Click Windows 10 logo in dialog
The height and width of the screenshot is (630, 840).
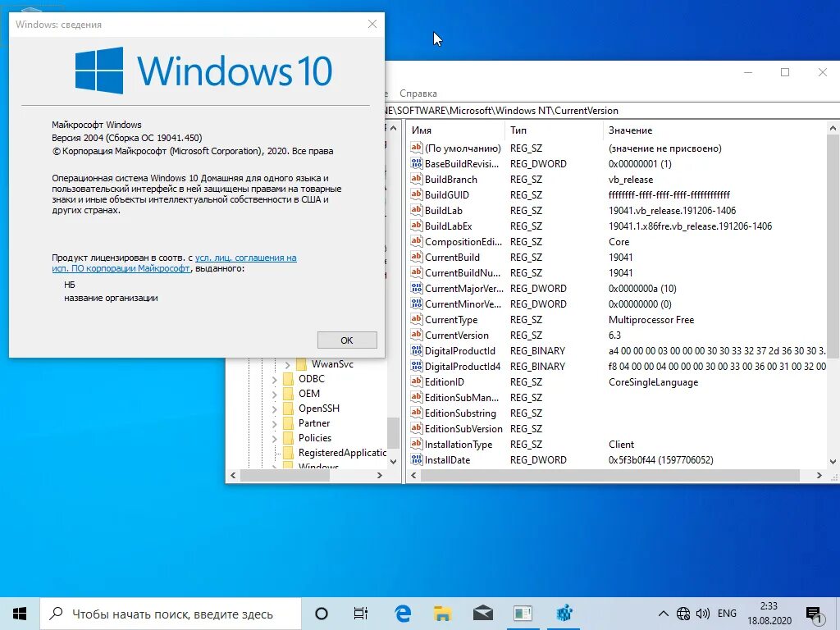pyautogui.click(x=203, y=71)
